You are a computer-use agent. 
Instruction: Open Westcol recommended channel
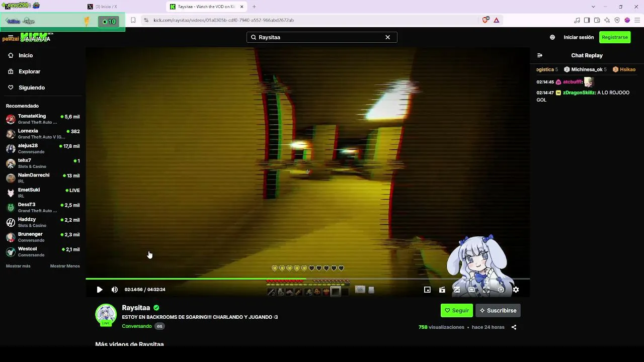[43, 252]
